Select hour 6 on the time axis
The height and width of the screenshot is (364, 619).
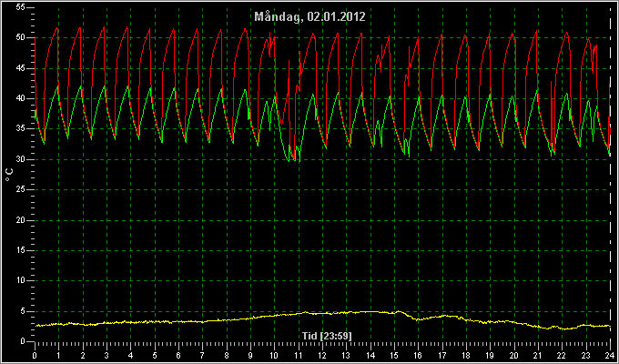pos(178,355)
